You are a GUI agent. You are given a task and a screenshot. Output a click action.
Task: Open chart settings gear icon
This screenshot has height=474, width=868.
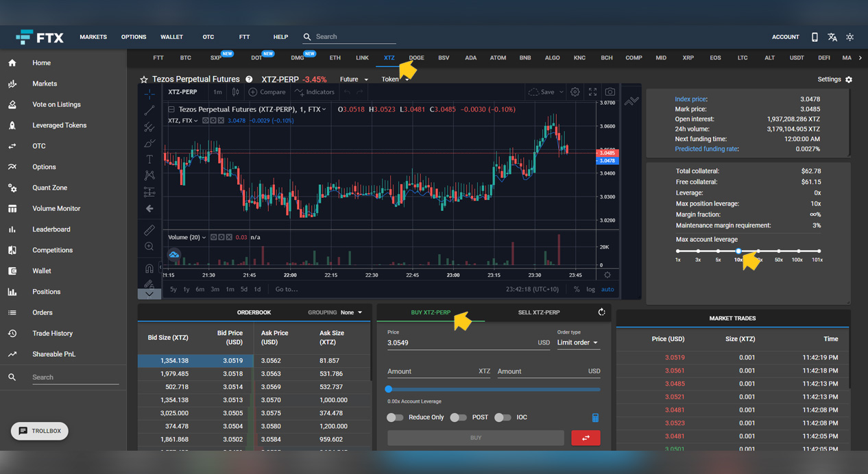tap(575, 92)
